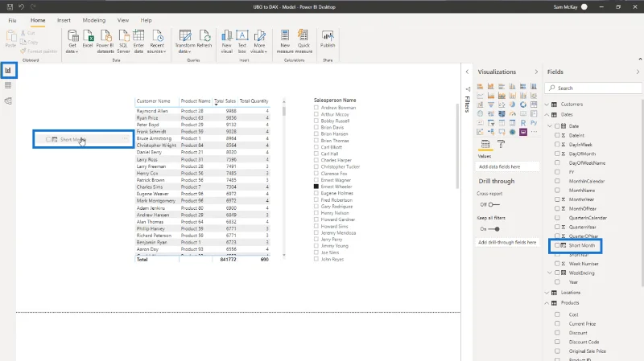Screen dimensions: 644x361
Task: Insert a New visual
Action: click(227, 42)
